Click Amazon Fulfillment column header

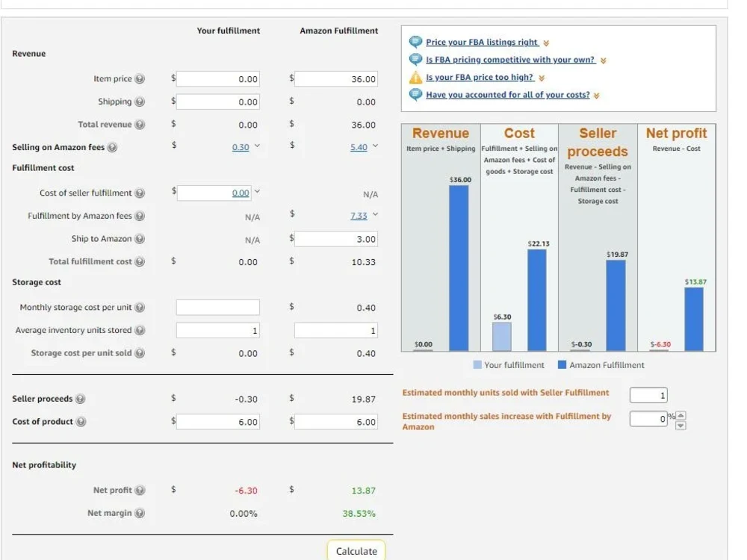click(x=339, y=31)
